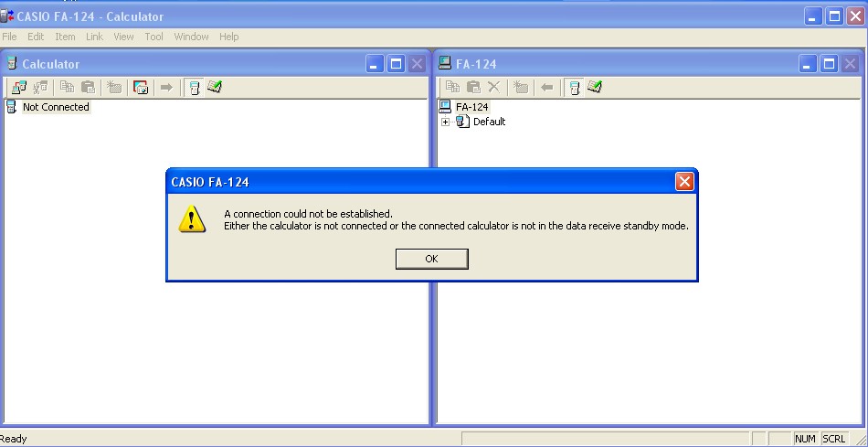Click the New folder icon in Calculator toolbar

[114, 87]
